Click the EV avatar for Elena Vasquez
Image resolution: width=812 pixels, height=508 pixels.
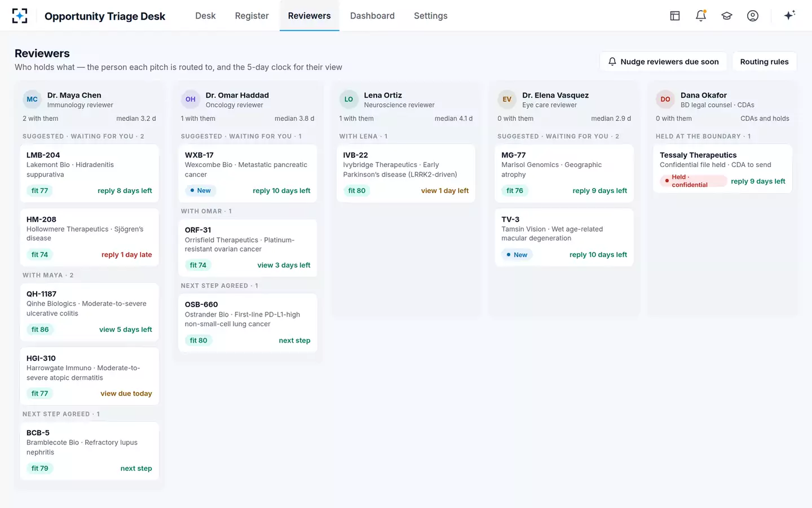pos(507,99)
